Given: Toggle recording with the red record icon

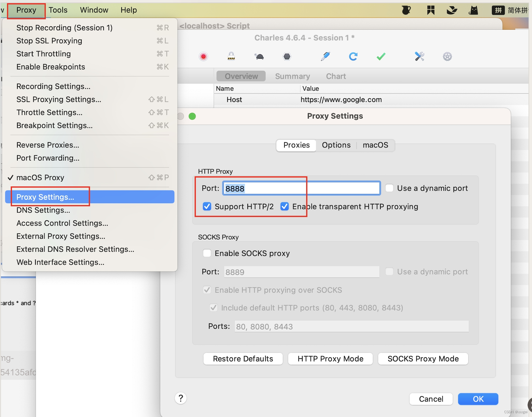Looking at the screenshot, I should pyautogui.click(x=203, y=56).
